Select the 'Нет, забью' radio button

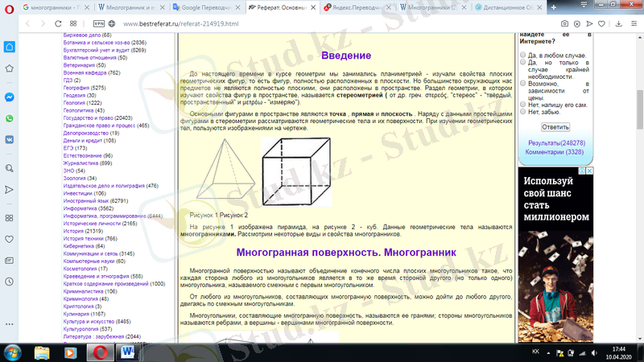click(x=524, y=113)
